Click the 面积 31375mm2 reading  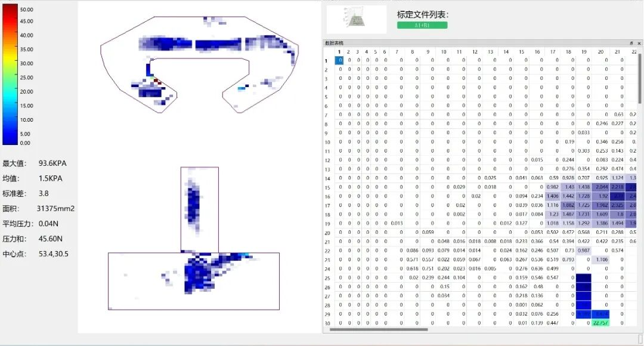tap(39, 208)
